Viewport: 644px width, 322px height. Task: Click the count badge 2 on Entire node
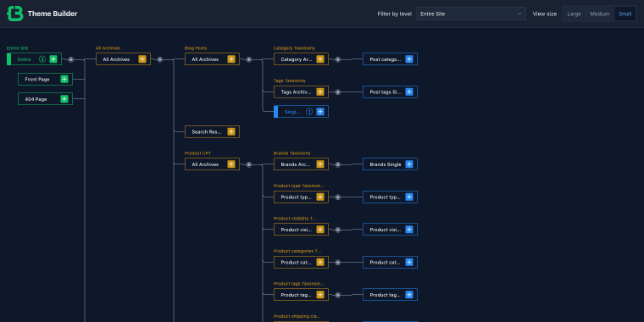point(42,59)
